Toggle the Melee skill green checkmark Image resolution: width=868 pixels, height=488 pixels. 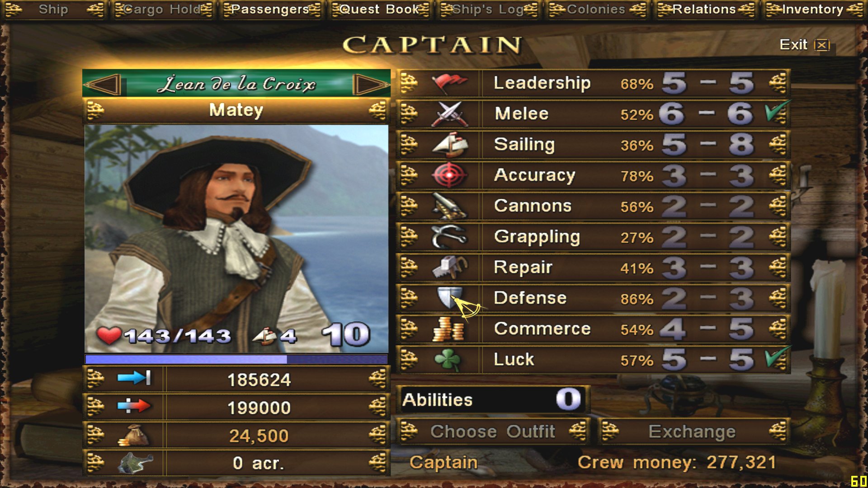777,113
